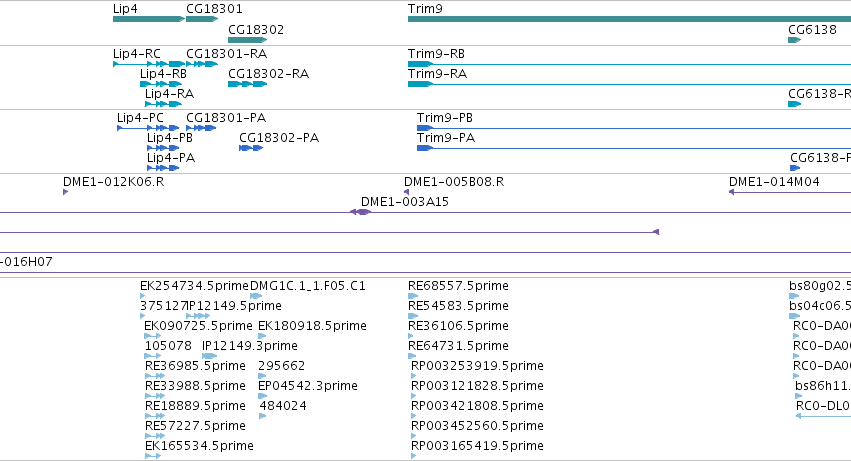This screenshot has width=851, height=461.
Task: Click the DME1-003A15 clone marker
Action: tap(360, 212)
